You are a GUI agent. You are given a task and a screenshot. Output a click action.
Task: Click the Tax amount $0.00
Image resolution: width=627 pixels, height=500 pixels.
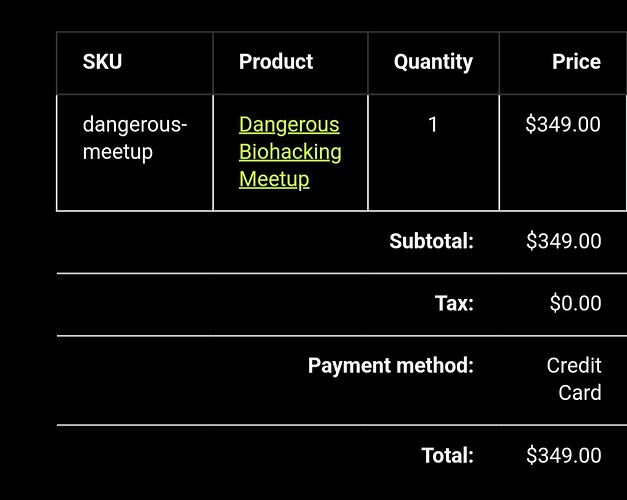(575, 303)
